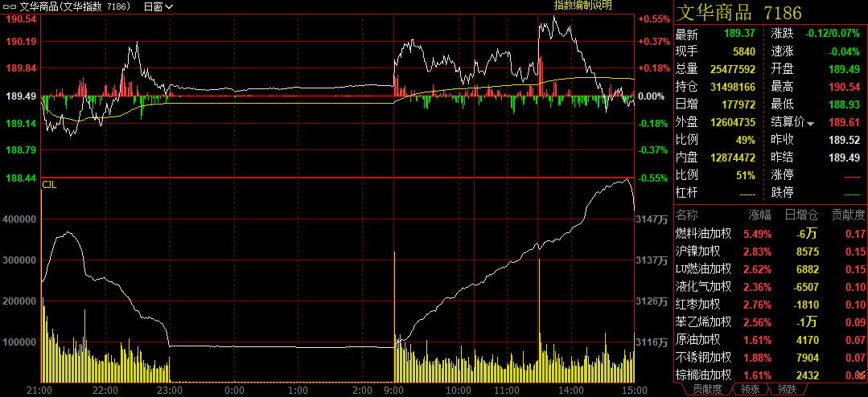The height and width of the screenshot is (397, 868).
Task: Select the LU燃油加权 row
Action: [703, 269]
